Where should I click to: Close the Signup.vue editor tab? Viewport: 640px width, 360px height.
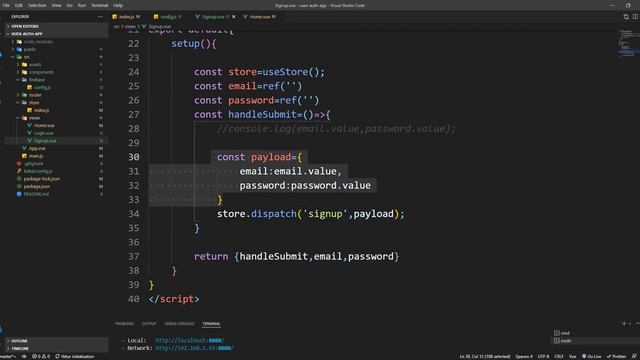(233, 17)
